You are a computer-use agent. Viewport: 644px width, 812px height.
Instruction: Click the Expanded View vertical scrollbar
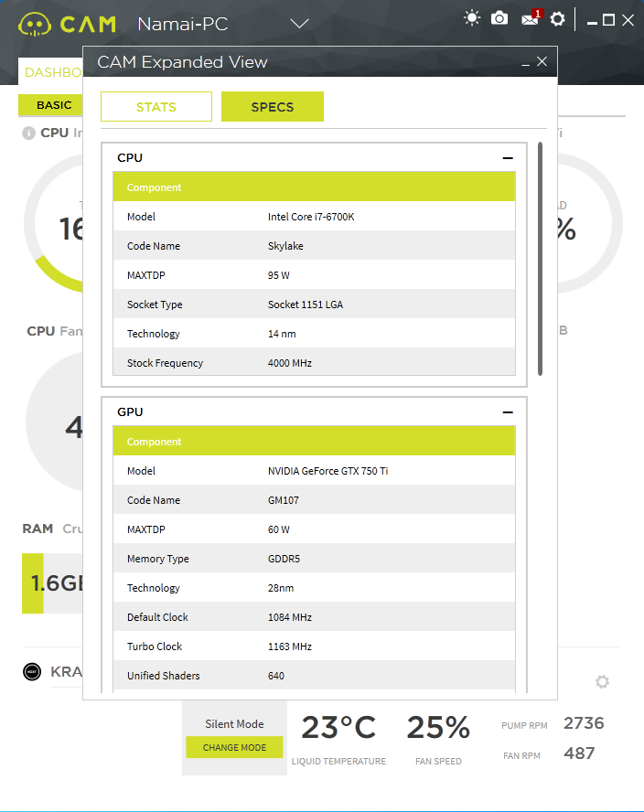(540, 259)
